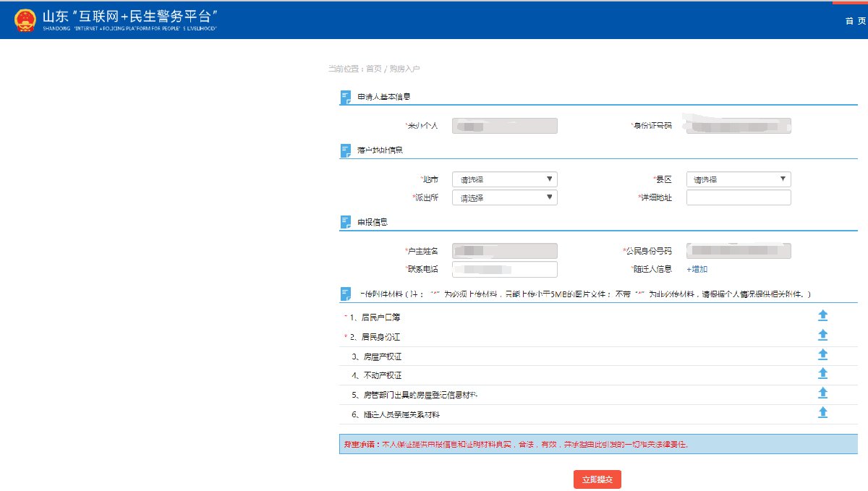This screenshot has height=491, width=868.
Task: Open the 地市 dropdown
Action: click(x=504, y=179)
